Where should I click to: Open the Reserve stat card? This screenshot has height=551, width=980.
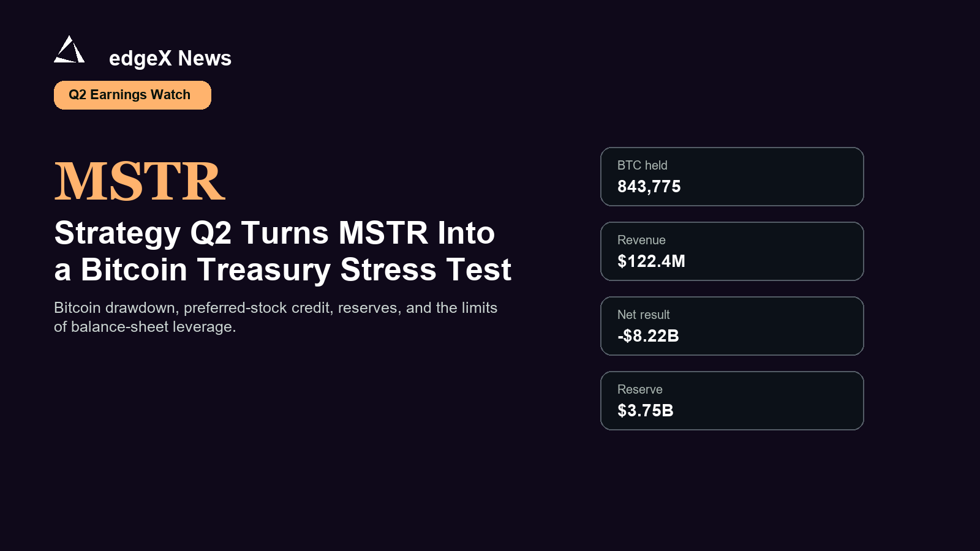point(732,400)
